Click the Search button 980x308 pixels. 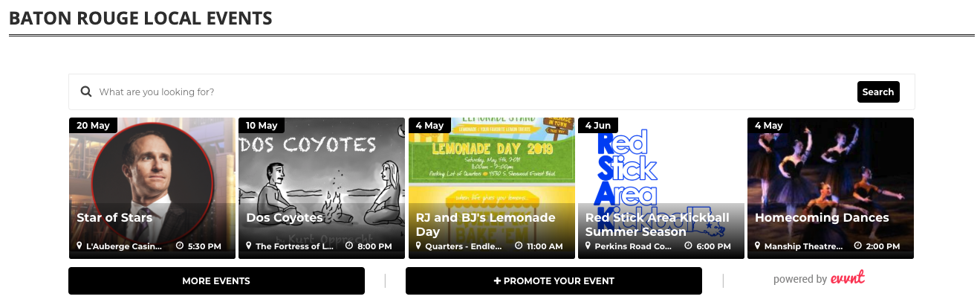pyautogui.click(x=878, y=92)
